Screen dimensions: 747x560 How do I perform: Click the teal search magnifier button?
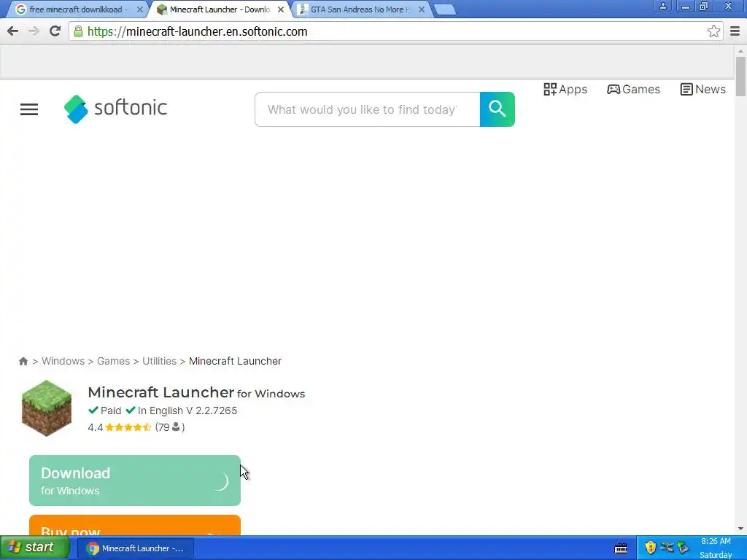497,109
